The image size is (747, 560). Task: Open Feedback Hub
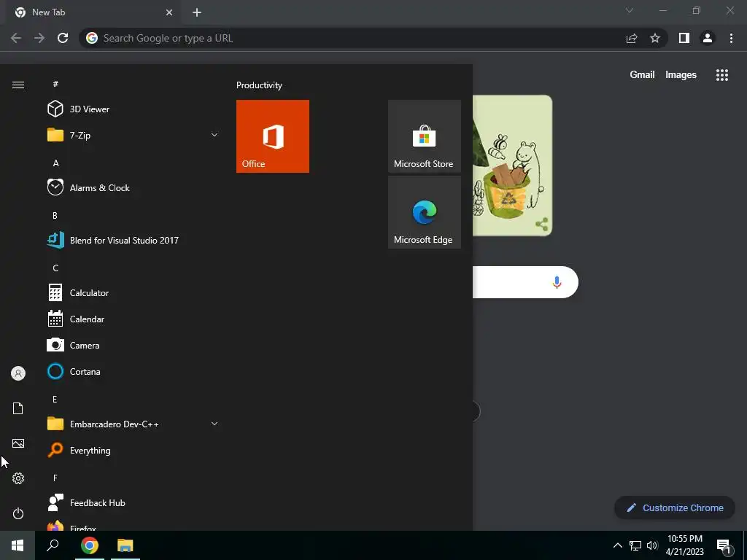click(x=133, y=503)
